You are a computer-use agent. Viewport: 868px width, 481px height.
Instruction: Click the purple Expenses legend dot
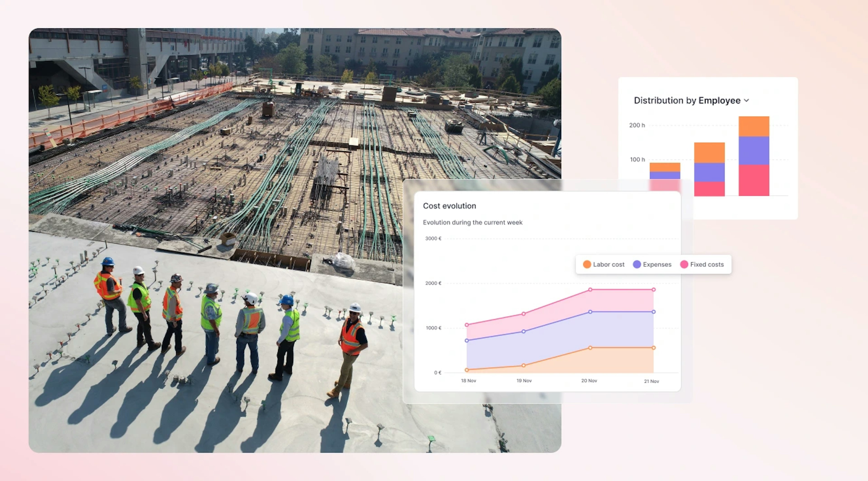pyautogui.click(x=637, y=264)
